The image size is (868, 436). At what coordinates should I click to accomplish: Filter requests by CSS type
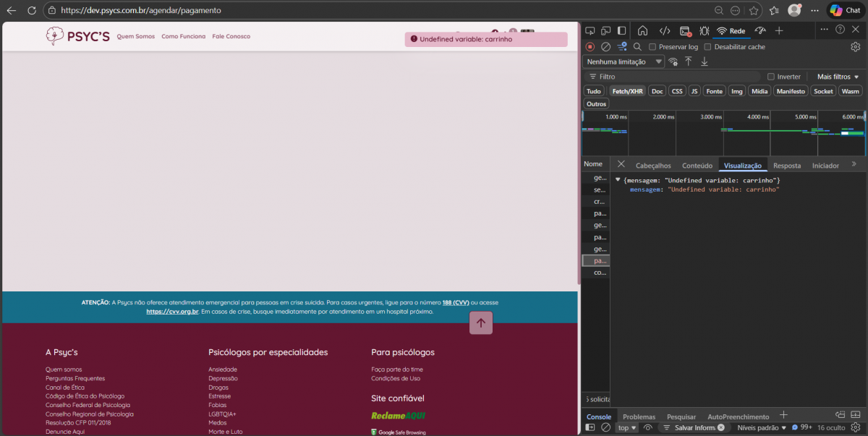point(676,91)
